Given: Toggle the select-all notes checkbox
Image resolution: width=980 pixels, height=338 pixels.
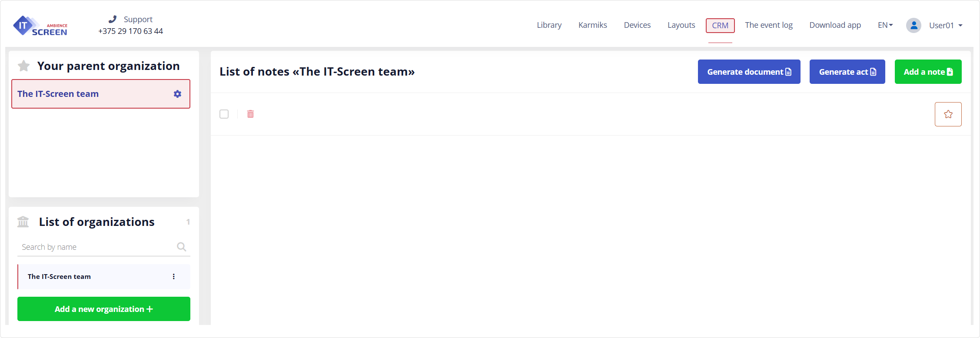Looking at the screenshot, I should 224,114.
